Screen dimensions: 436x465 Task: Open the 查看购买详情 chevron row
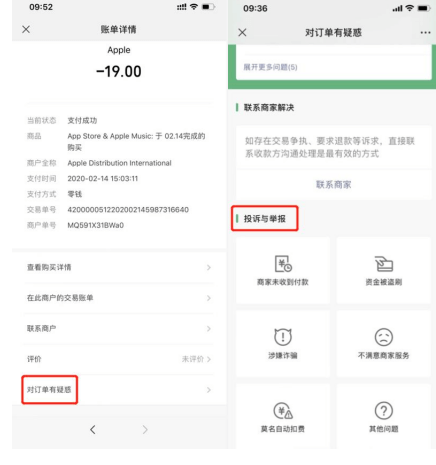tap(119, 267)
